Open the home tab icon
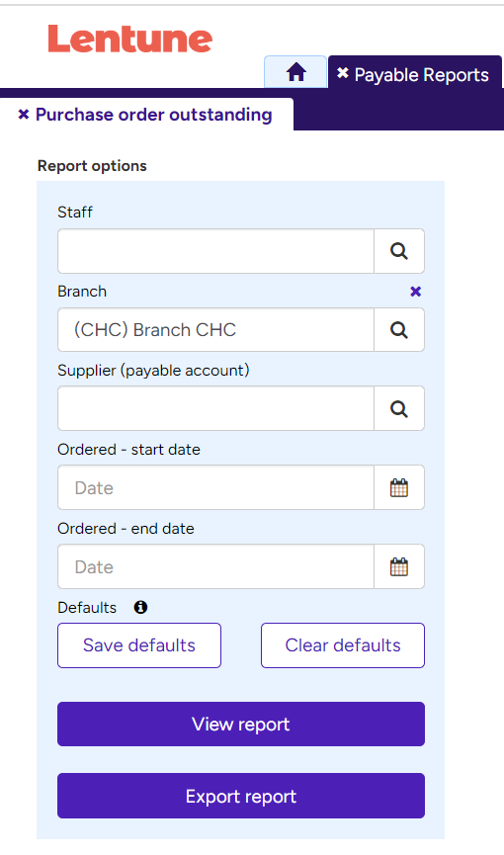Viewport: 504px width, 855px height. pyautogui.click(x=295, y=72)
